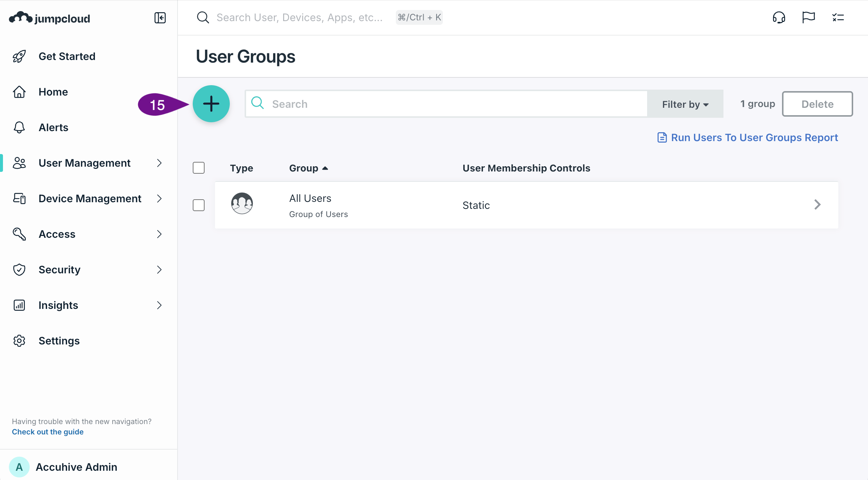Click the 1 group count label
This screenshot has height=480, width=868.
click(758, 104)
